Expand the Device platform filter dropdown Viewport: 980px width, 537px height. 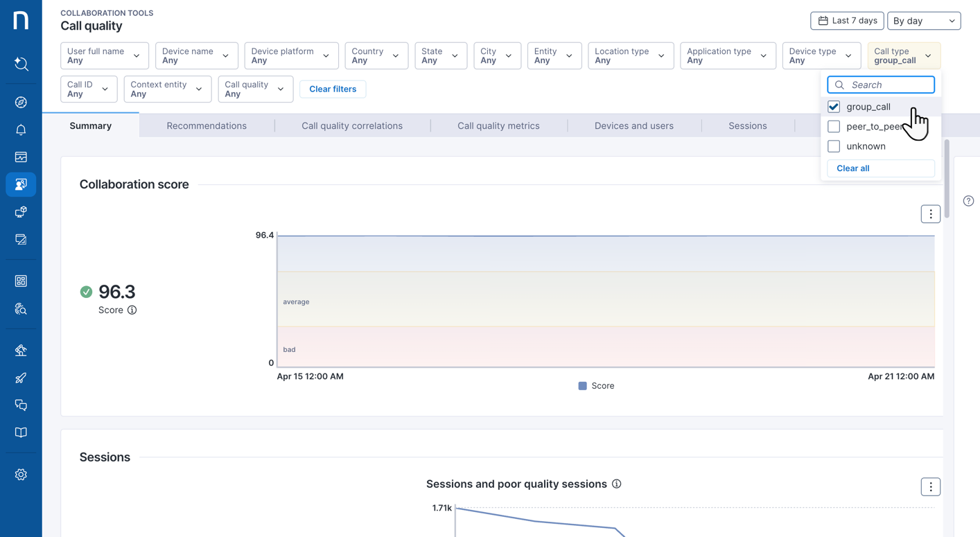(x=290, y=55)
